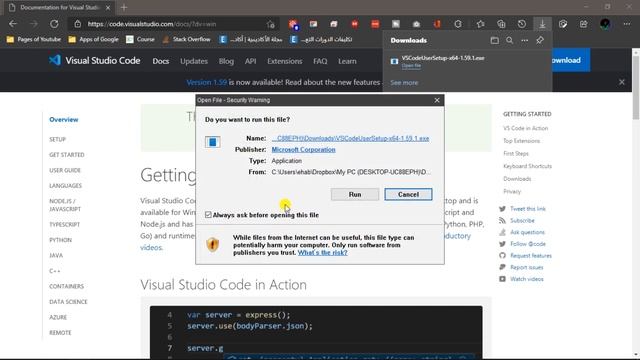Open the "What's the risk?" link

322,253
